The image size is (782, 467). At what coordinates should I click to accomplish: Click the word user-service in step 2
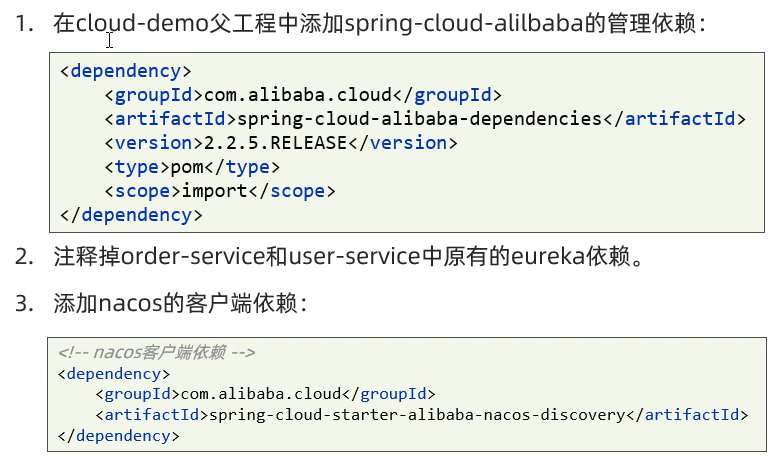point(352,257)
